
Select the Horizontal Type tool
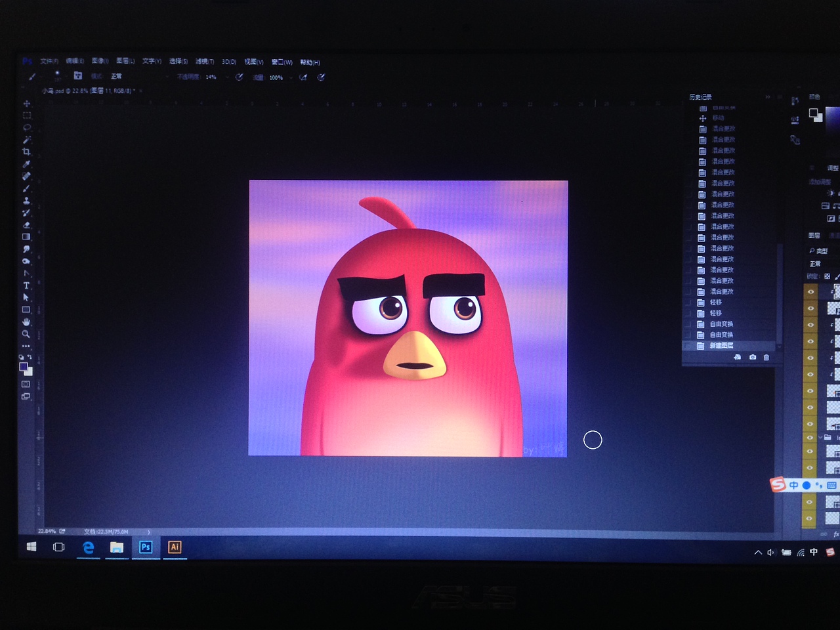26,285
